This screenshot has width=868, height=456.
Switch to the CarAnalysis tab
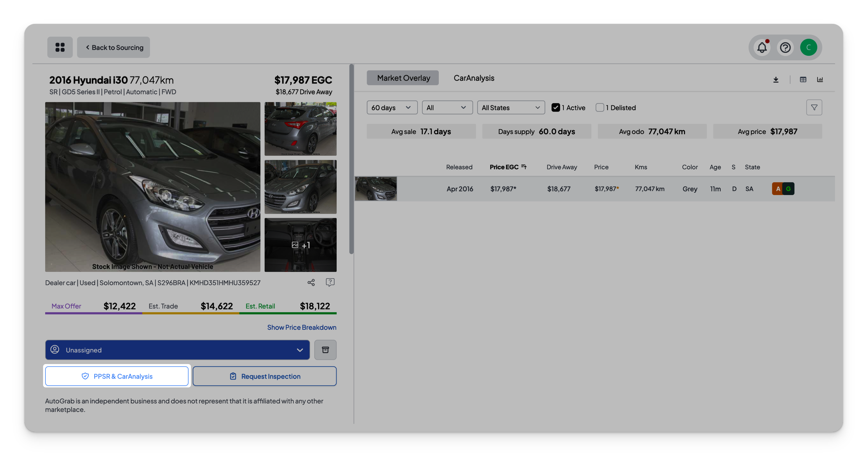pos(474,78)
